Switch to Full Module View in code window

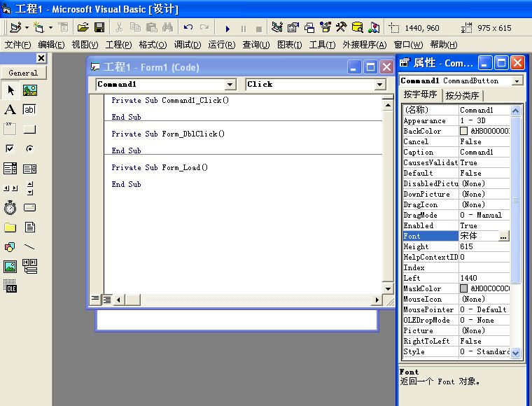[x=107, y=300]
